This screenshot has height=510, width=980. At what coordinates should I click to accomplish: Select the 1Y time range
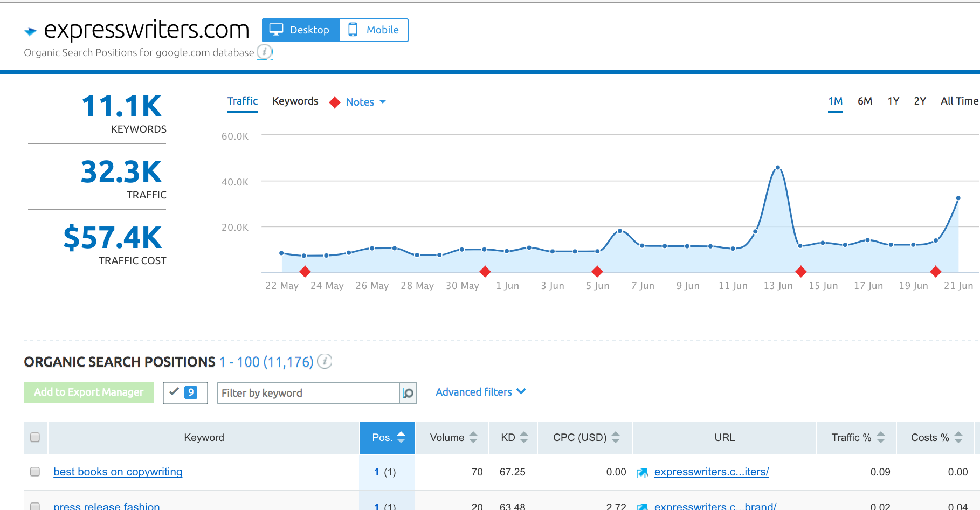pyautogui.click(x=893, y=101)
